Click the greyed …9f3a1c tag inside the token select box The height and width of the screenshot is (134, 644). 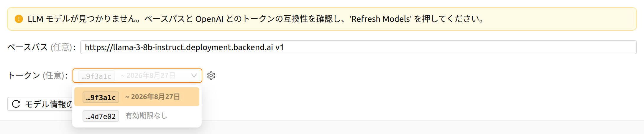tap(96, 76)
